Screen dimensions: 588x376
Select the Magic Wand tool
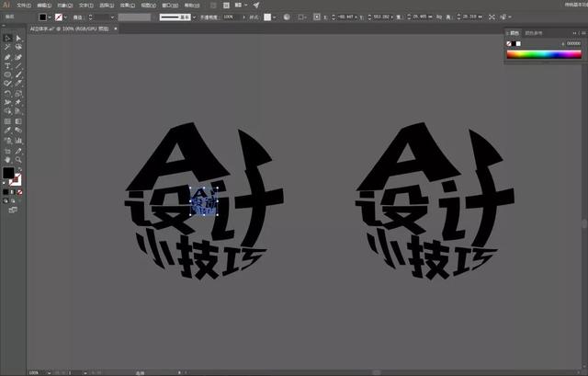point(7,47)
